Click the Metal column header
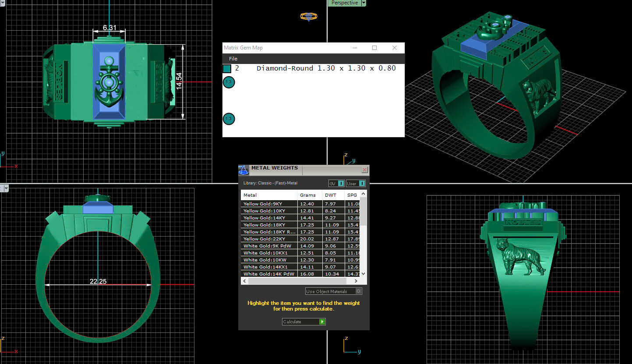632x364 pixels. click(x=269, y=195)
